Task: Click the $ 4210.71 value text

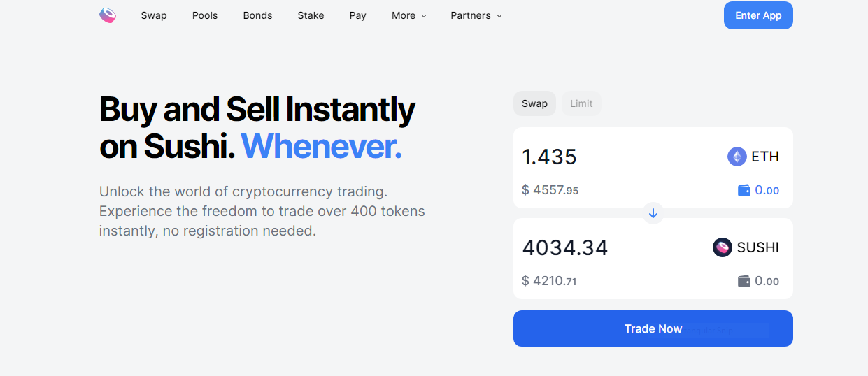Action: pyautogui.click(x=549, y=281)
